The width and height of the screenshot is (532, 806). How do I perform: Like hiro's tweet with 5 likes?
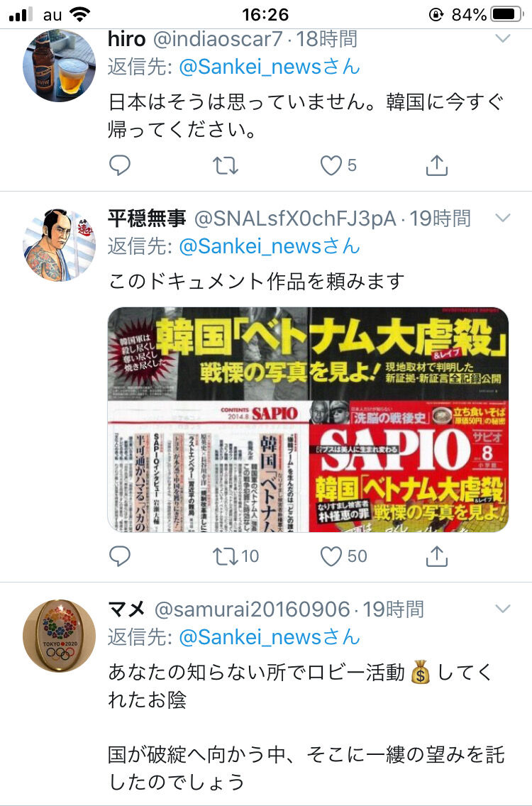(x=338, y=165)
